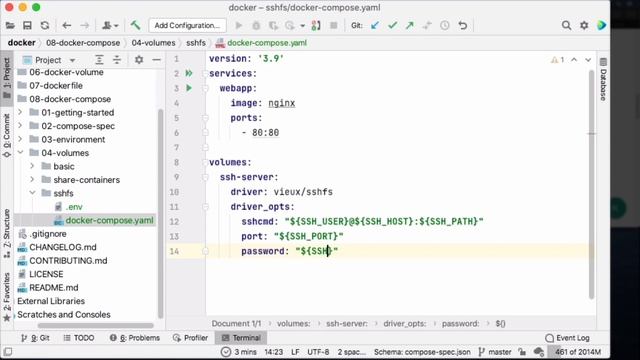640x360 pixels.
Task: Open the .env file in the tree
Action: [x=74, y=207]
